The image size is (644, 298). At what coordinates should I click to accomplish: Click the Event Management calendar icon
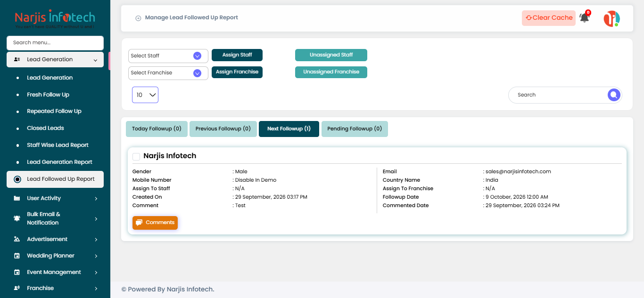[17, 272]
